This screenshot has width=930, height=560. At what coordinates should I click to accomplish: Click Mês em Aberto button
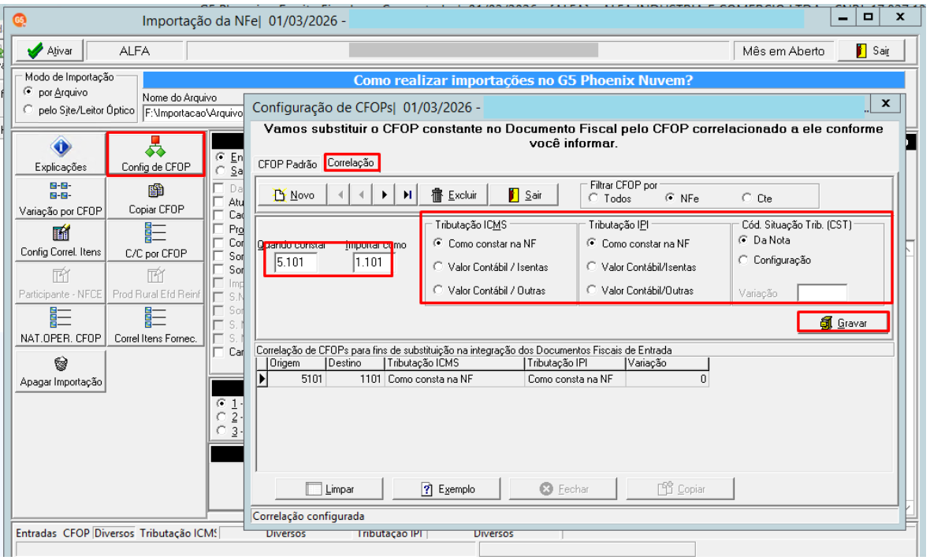point(783,51)
